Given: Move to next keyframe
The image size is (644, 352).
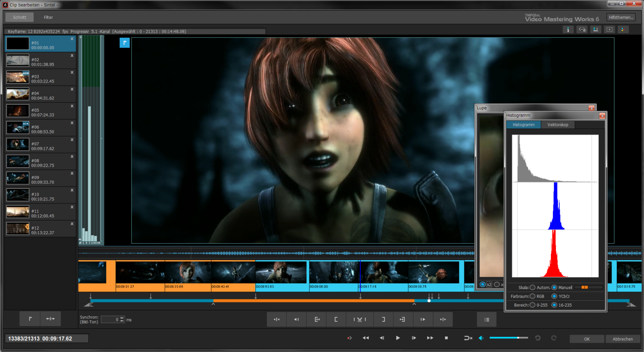Looking at the screenshot, I should (423, 319).
